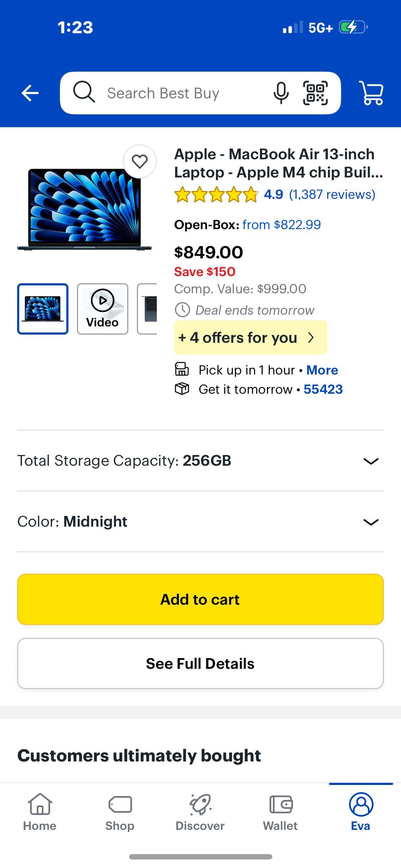Tap the back arrow icon

pyautogui.click(x=30, y=93)
